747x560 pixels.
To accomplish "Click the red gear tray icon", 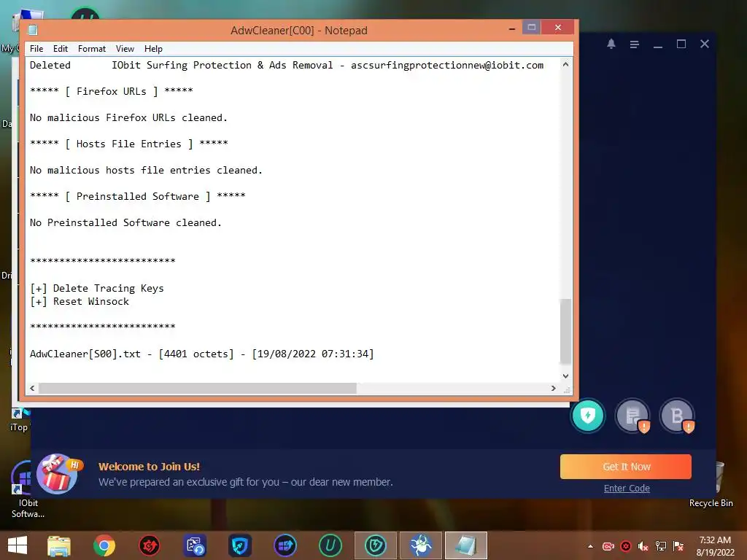I will coord(626,546).
